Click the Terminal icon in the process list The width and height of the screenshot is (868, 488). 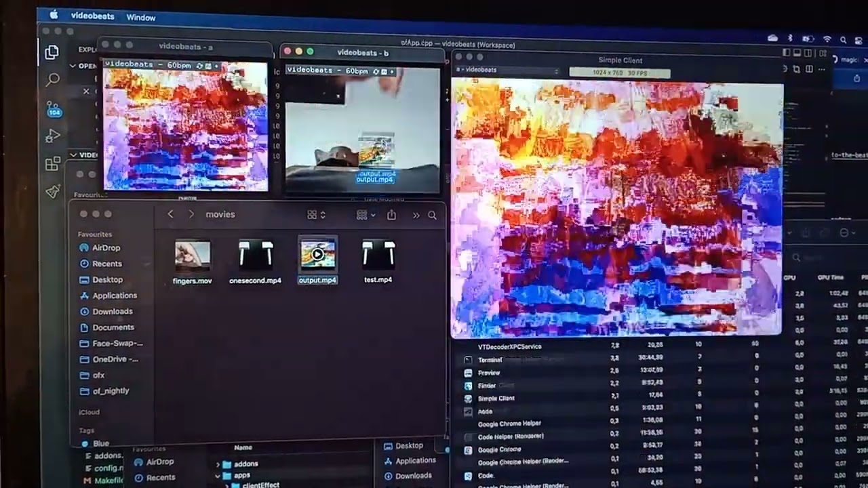468,360
